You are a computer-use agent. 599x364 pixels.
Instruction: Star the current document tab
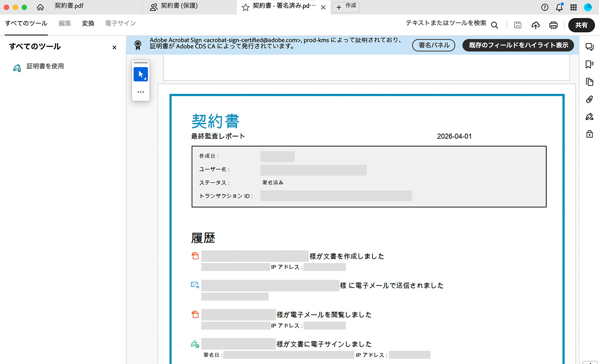click(x=246, y=7)
